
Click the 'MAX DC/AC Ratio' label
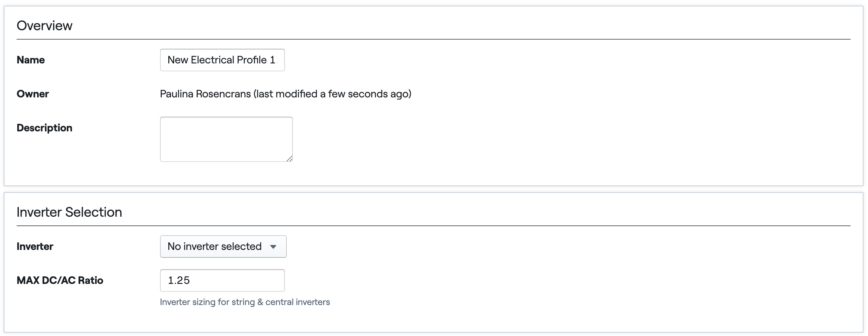[60, 281]
